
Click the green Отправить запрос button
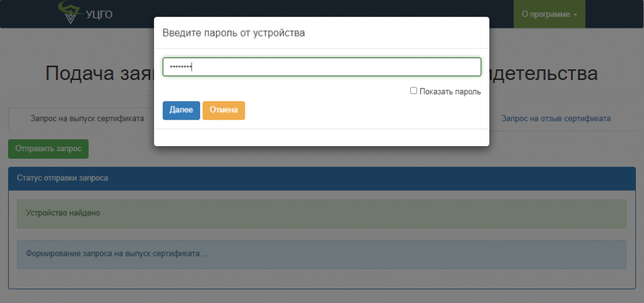48,149
